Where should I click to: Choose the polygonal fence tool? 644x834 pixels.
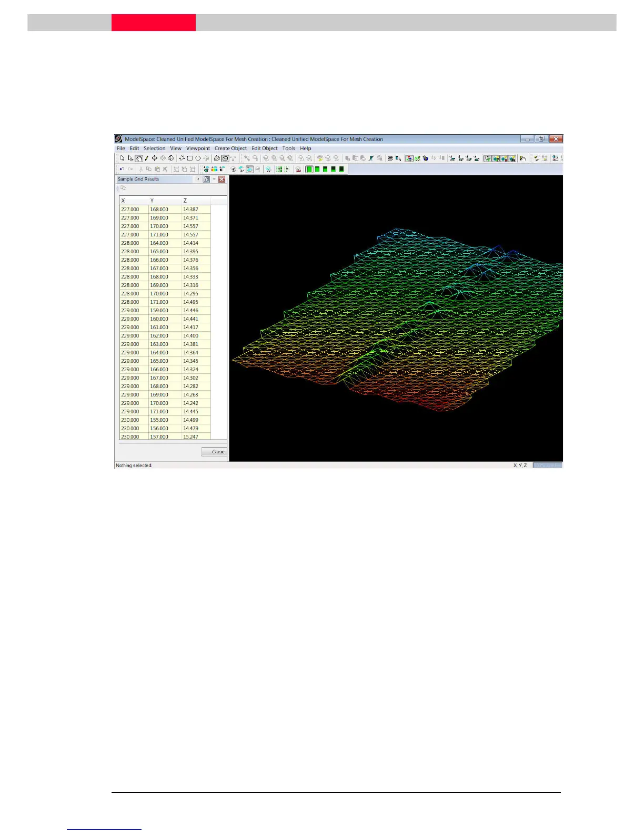182,158
